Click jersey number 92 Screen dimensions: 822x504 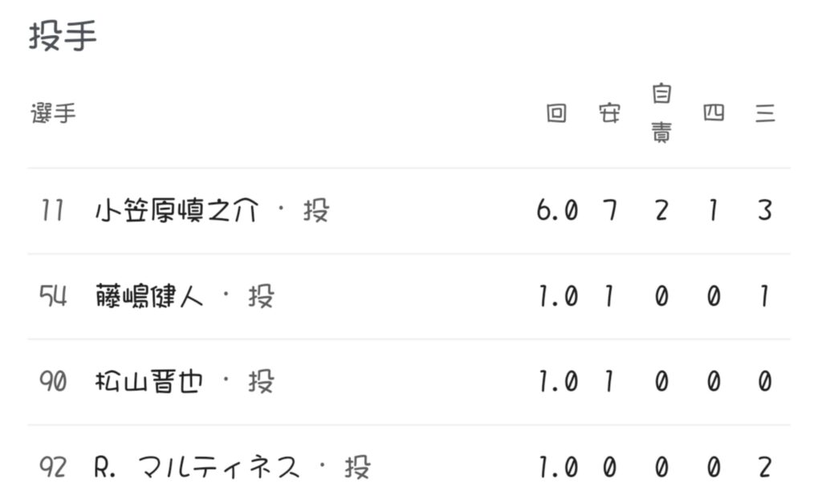point(53,467)
